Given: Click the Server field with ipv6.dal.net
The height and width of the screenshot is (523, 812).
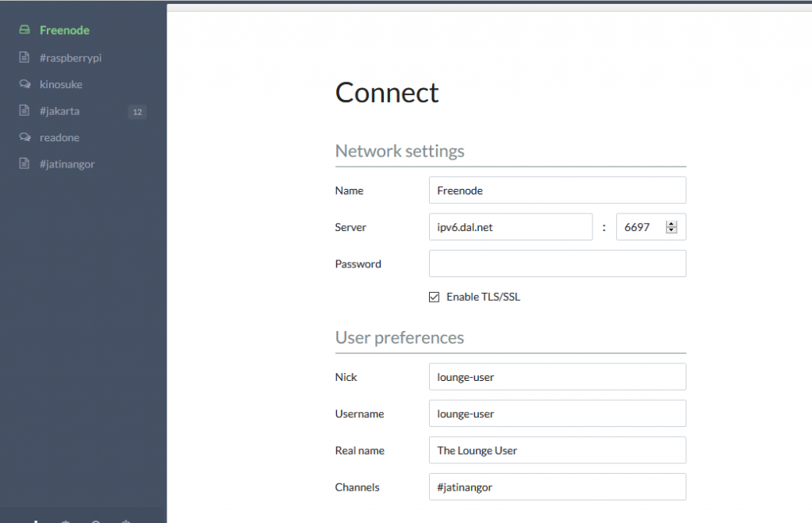Looking at the screenshot, I should 511,227.
